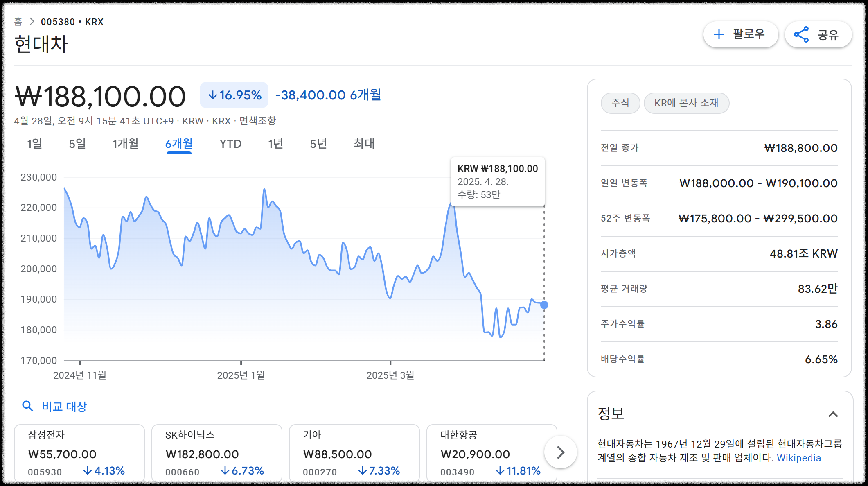This screenshot has height=486, width=868.
Task: Open the 비교 대상 compare search
Action: (x=54, y=406)
